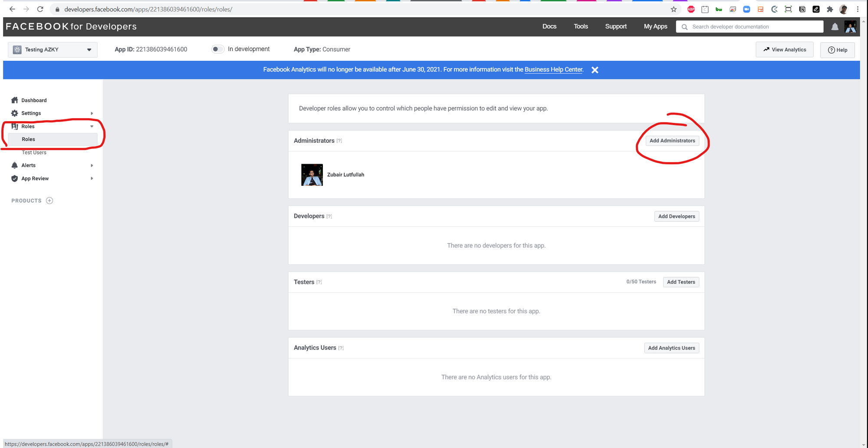
Task: Click the Dashboard home icon
Action: (15, 100)
